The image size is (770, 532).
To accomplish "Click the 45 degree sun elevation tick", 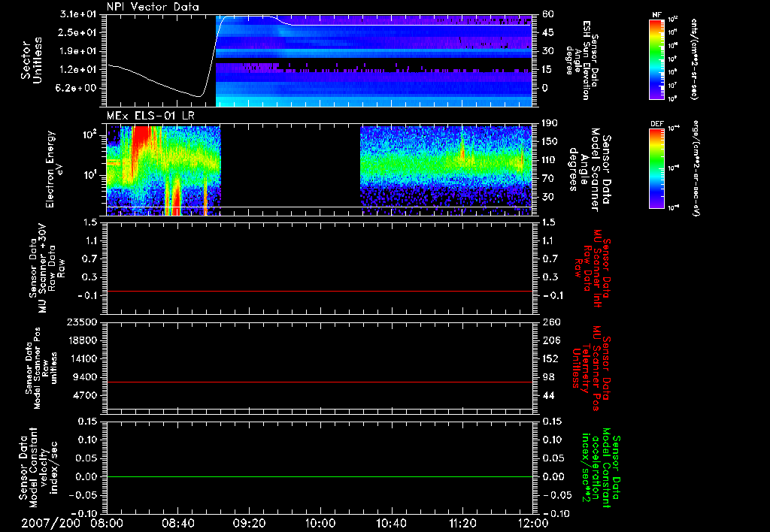I will coord(547,32).
